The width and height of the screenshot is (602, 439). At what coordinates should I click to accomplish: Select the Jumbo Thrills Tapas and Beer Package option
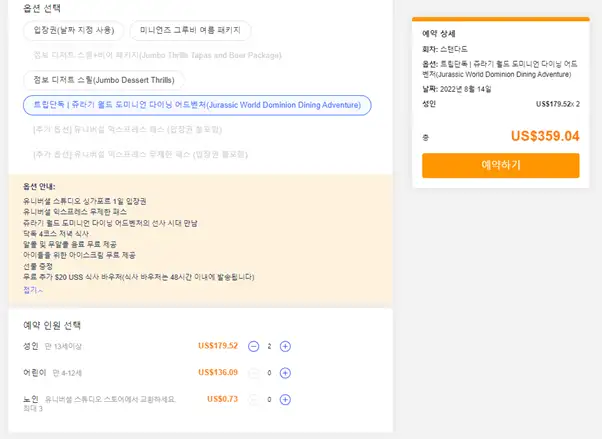coord(157,55)
